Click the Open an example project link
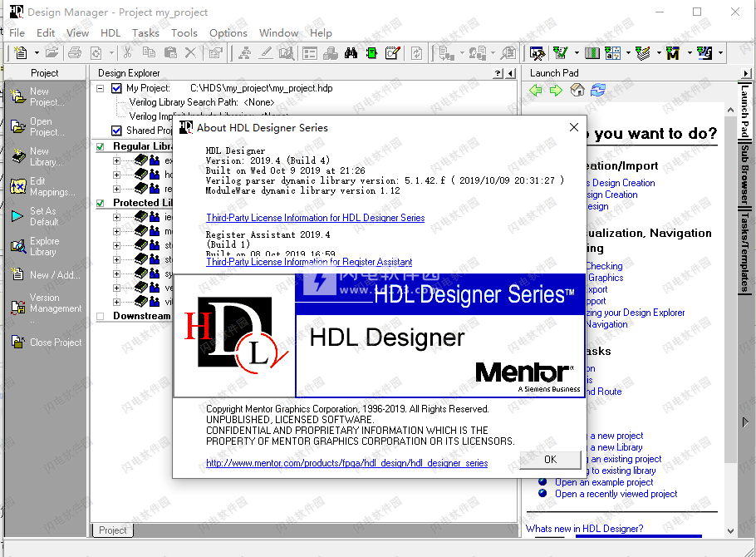756x557 pixels. 604,482
